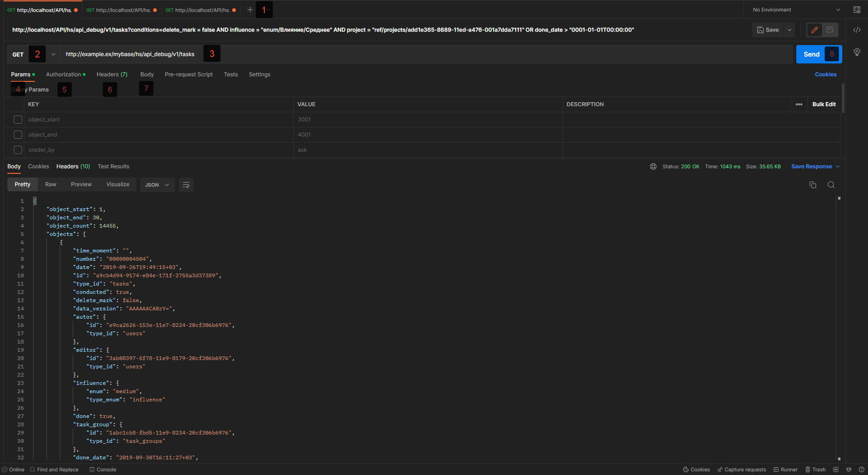Open the comments icon next to Save
Screen dimensions: 868x475
pos(830,30)
